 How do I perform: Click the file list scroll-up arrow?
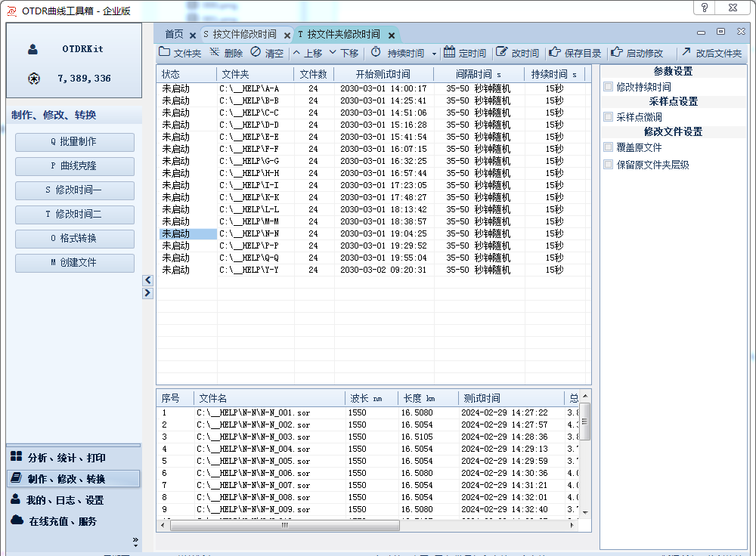(x=585, y=396)
